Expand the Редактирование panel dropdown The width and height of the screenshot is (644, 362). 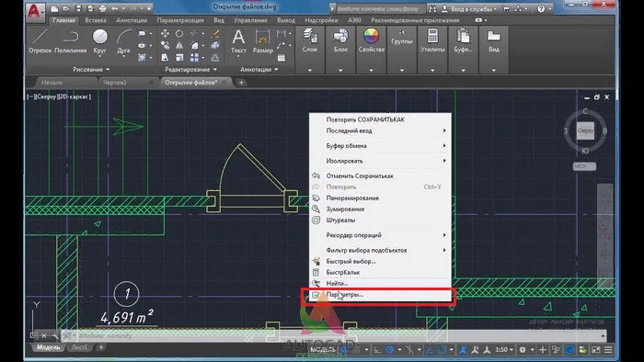(x=190, y=69)
